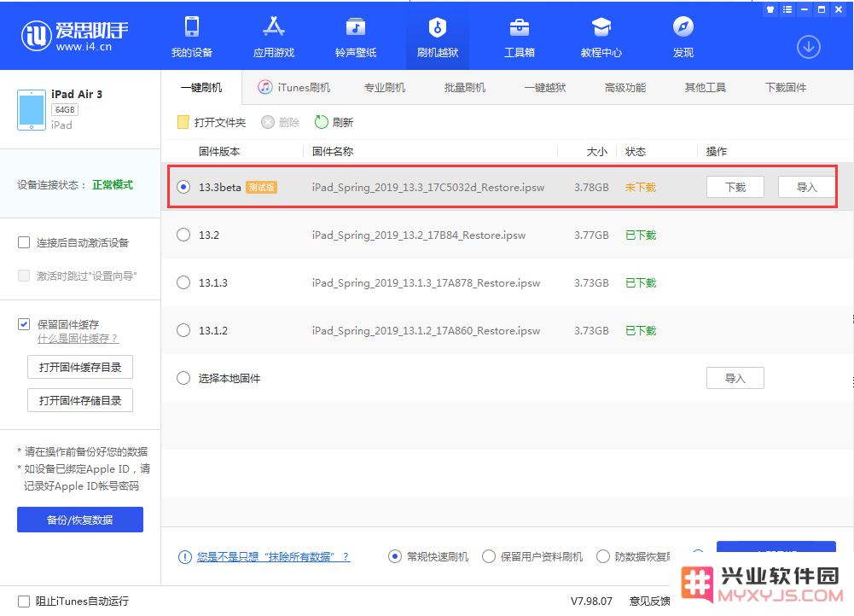Select the 13.3beta firmware radio button
Image resolution: width=854 pixels, height=616 pixels.
click(x=183, y=187)
